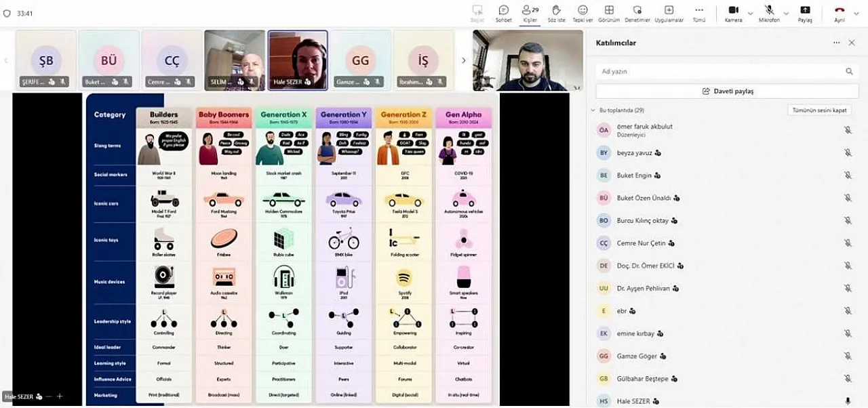
Task: Open the Görünüm view options
Action: click(x=609, y=12)
